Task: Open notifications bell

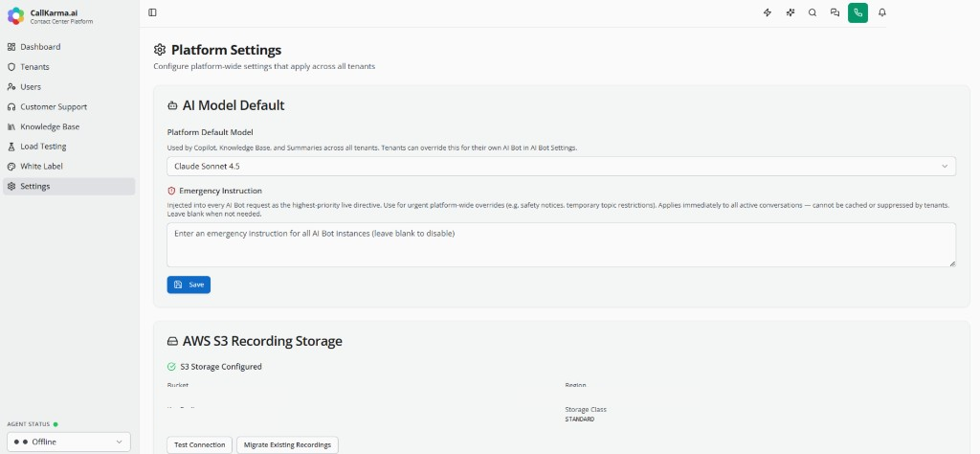Action: pos(881,12)
